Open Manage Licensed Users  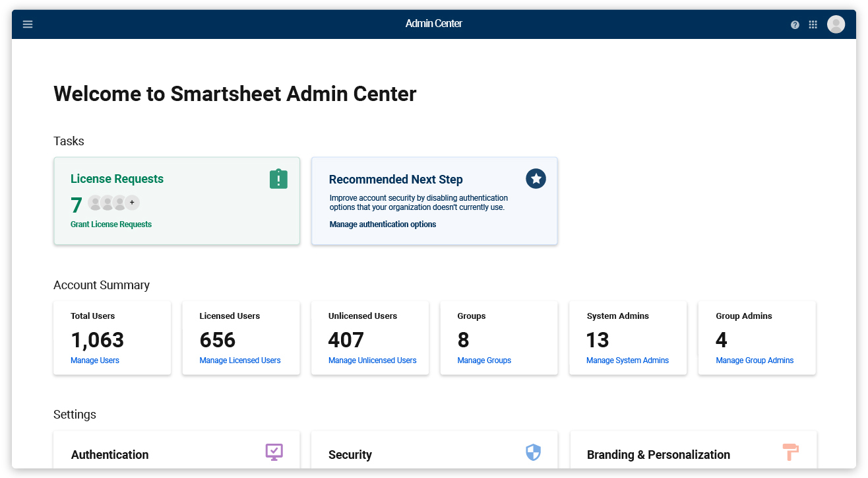click(x=241, y=360)
